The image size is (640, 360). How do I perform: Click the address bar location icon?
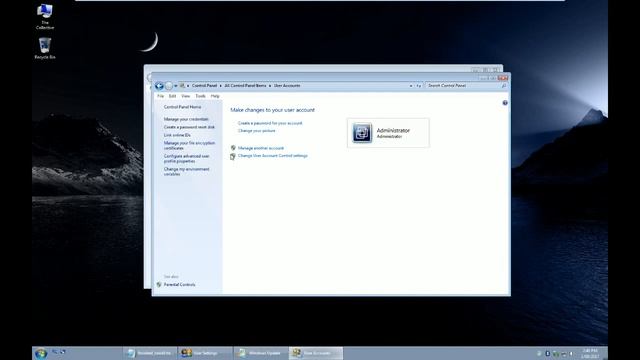182,86
